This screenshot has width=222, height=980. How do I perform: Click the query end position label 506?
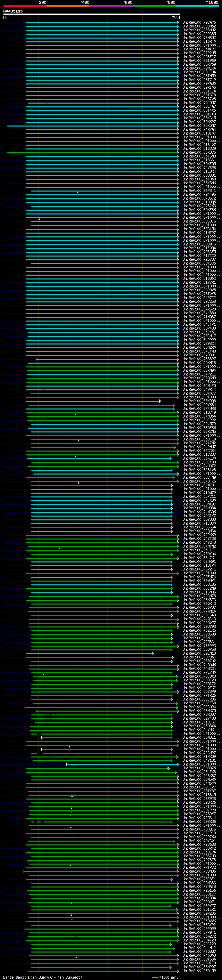tap(175, 17)
